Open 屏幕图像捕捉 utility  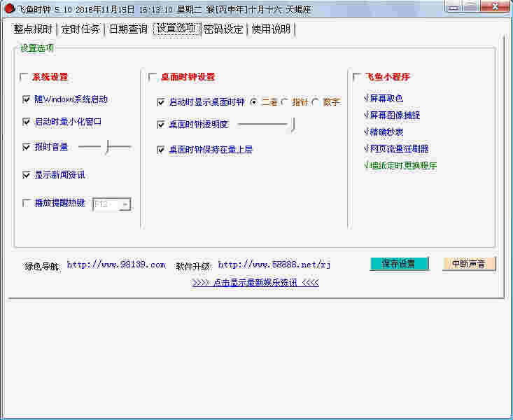click(x=392, y=115)
